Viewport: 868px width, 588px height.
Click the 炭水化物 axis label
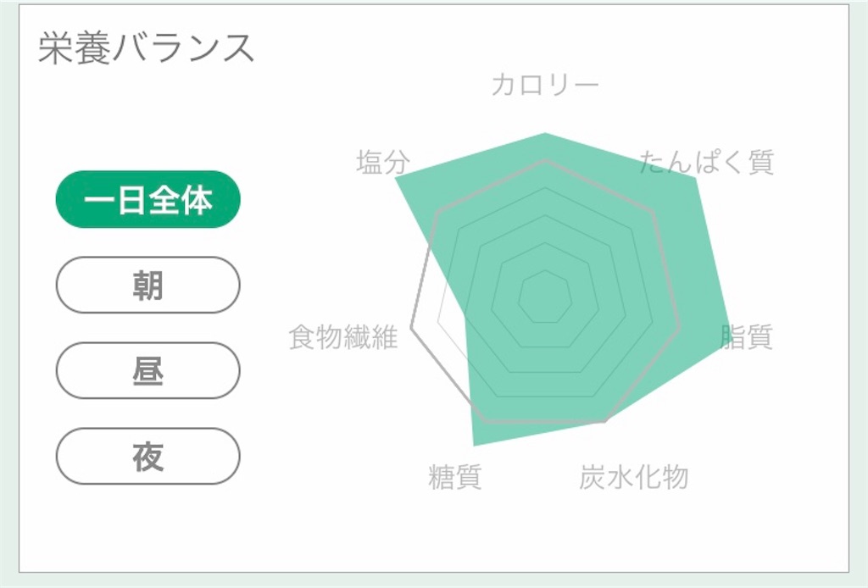[634, 477]
